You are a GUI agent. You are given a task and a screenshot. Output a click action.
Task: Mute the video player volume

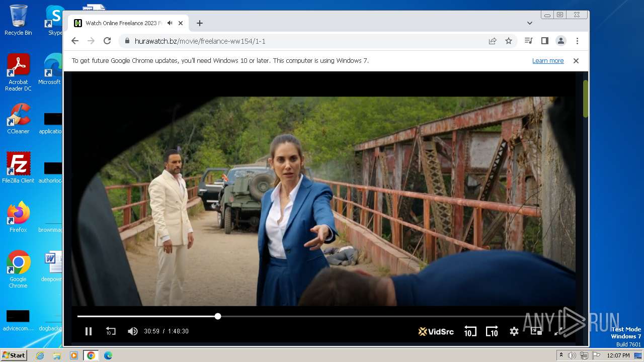point(132,331)
